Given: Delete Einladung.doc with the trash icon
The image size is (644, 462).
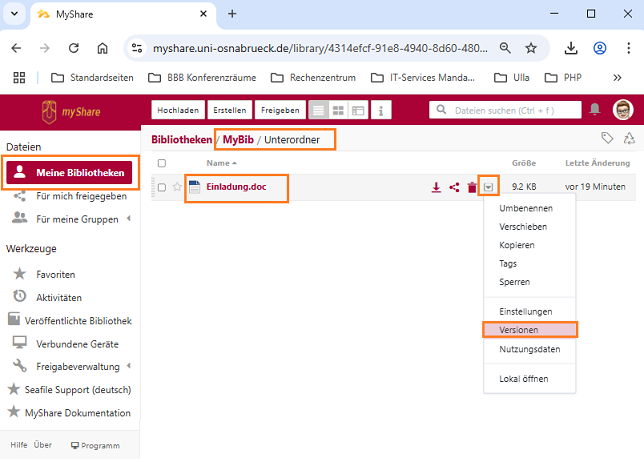Looking at the screenshot, I should click(471, 187).
